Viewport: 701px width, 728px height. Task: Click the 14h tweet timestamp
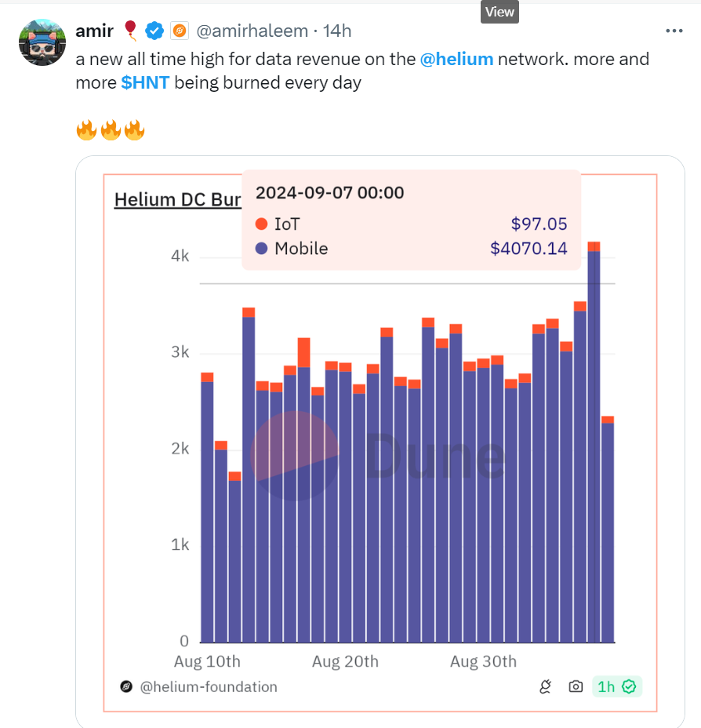point(338,31)
